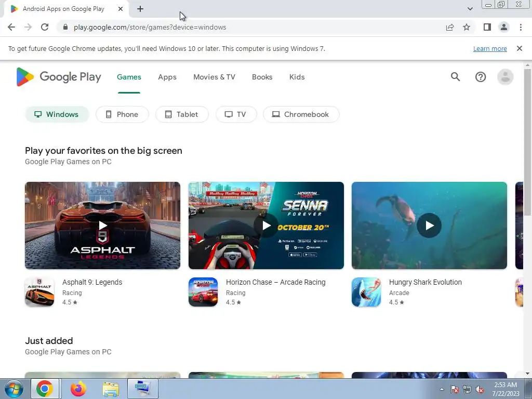Select the Windows device filter chip

click(57, 114)
